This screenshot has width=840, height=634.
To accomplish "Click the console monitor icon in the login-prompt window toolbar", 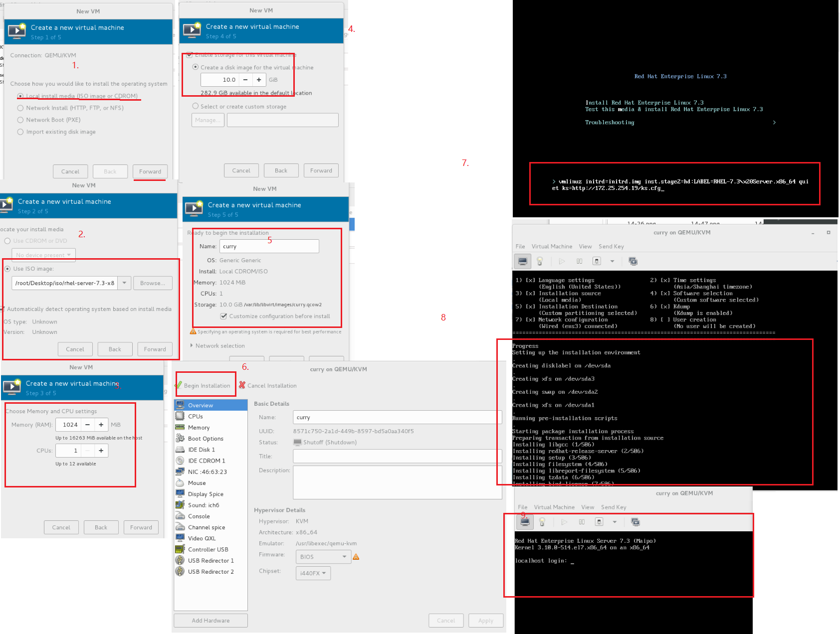I will [x=525, y=522].
